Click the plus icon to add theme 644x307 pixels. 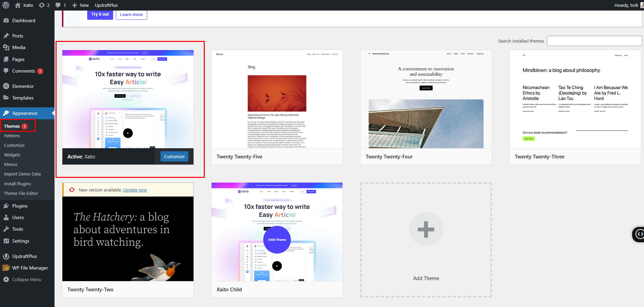point(426,229)
